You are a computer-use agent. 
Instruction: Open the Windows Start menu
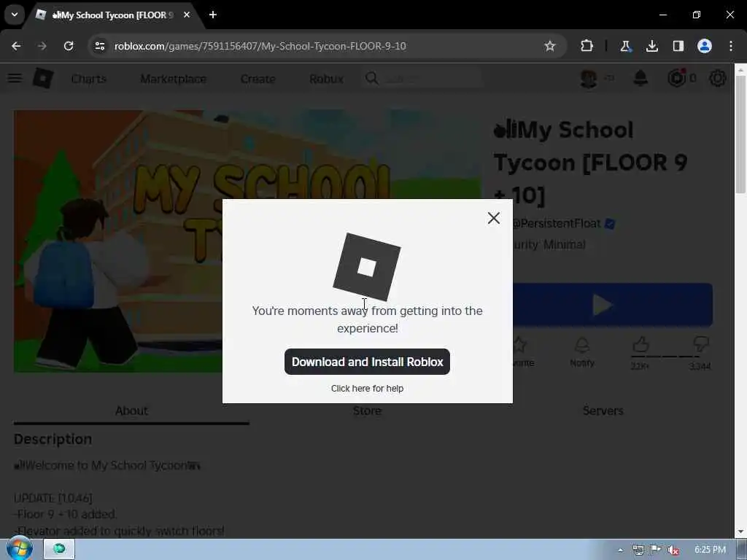pos(19,549)
